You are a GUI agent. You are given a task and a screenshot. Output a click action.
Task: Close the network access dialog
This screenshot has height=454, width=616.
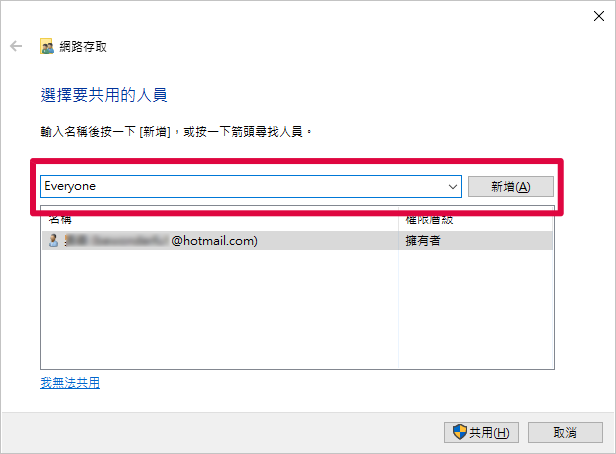pyautogui.click(x=599, y=16)
